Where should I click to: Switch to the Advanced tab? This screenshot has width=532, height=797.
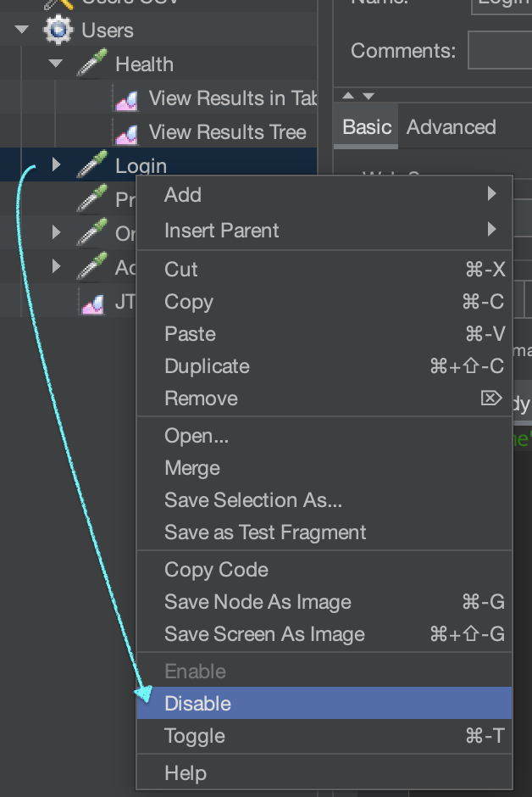tap(451, 128)
